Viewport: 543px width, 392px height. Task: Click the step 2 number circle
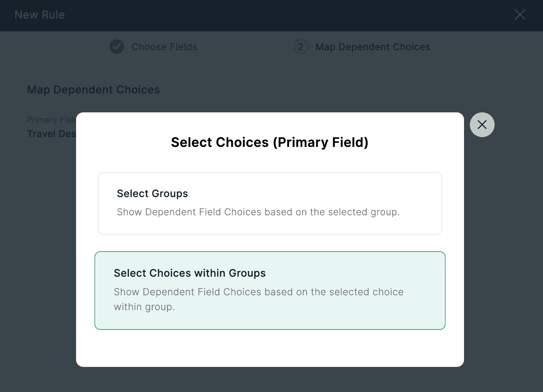301,47
